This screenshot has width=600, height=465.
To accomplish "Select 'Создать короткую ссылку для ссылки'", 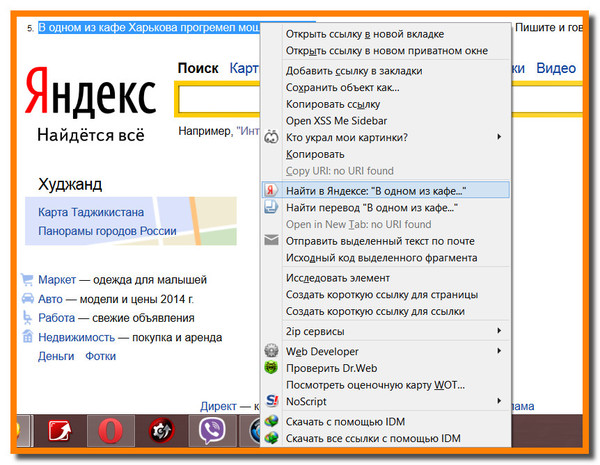I will pos(375,311).
